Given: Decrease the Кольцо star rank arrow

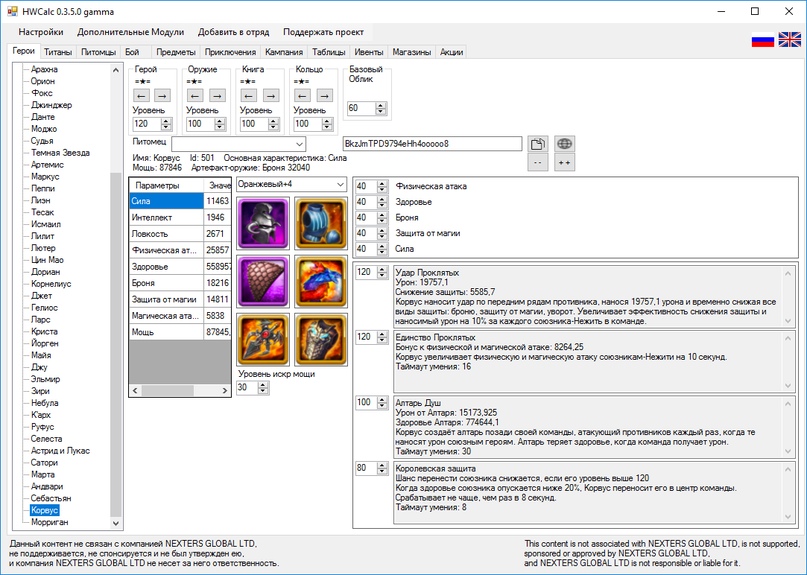Looking at the screenshot, I should click(302, 95).
